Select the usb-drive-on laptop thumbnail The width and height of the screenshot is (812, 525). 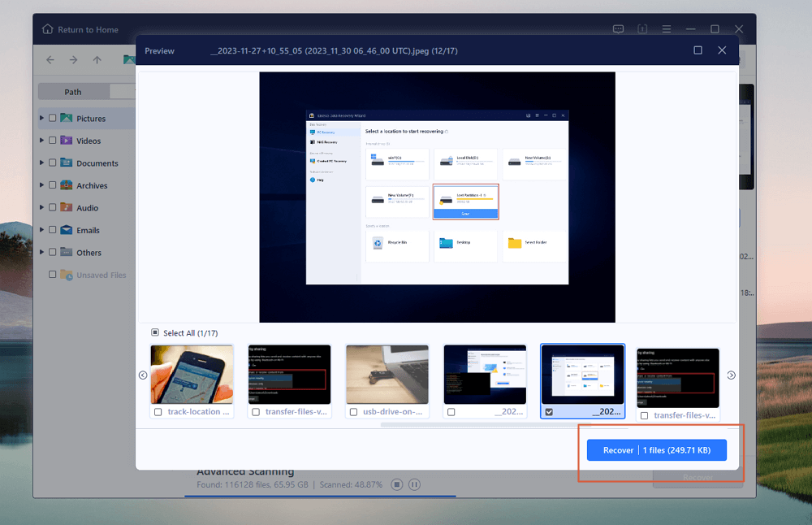tap(387, 375)
